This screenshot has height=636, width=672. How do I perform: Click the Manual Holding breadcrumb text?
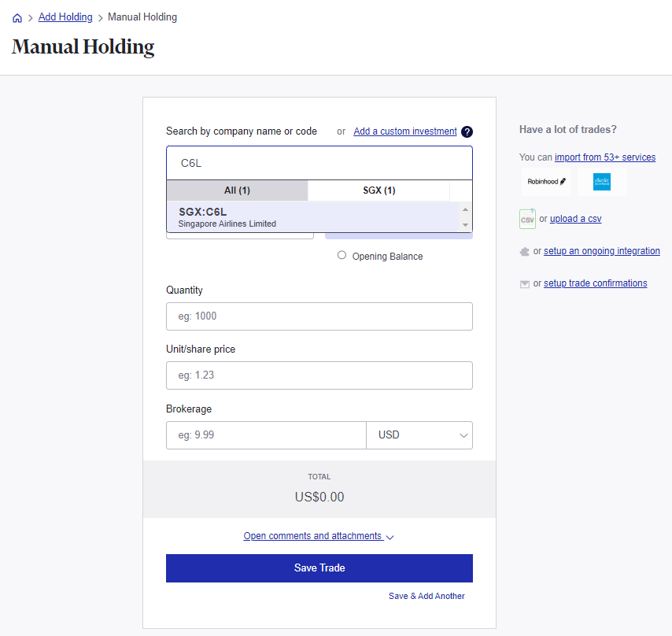click(x=142, y=17)
